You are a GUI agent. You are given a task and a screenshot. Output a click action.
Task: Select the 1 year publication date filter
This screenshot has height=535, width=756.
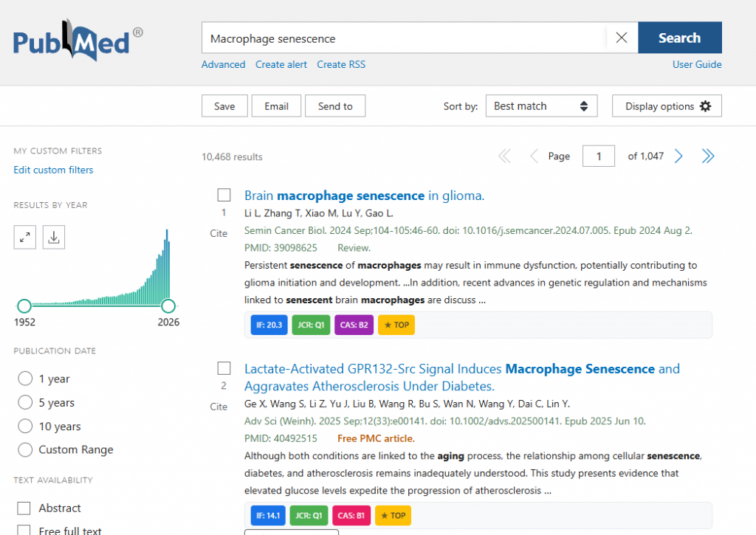click(x=25, y=379)
